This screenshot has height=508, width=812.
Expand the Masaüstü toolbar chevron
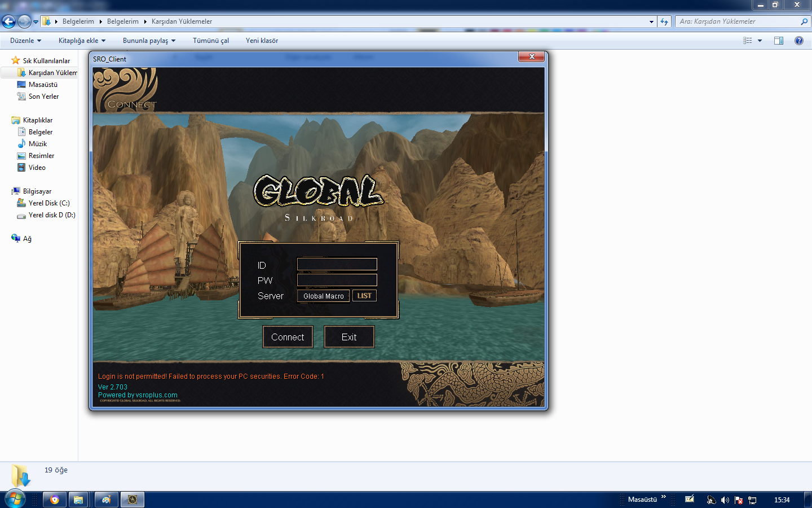pyautogui.click(x=664, y=497)
